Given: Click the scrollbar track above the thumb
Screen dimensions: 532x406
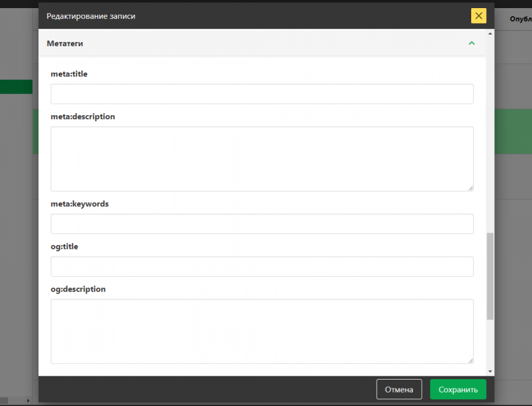Looking at the screenshot, I should click(490, 135).
